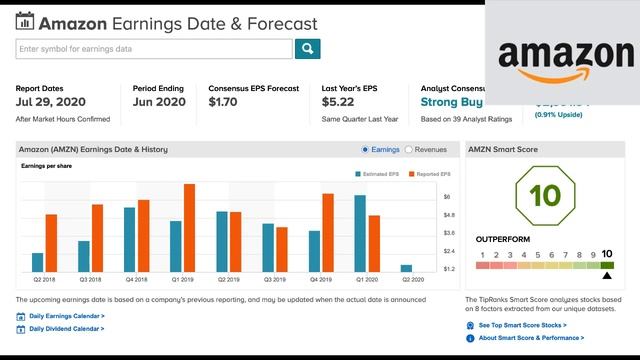Viewport: 640px width, 360px height.
Task: Click the Based on 39 Analyst Ratings text
Action: pyautogui.click(x=466, y=119)
